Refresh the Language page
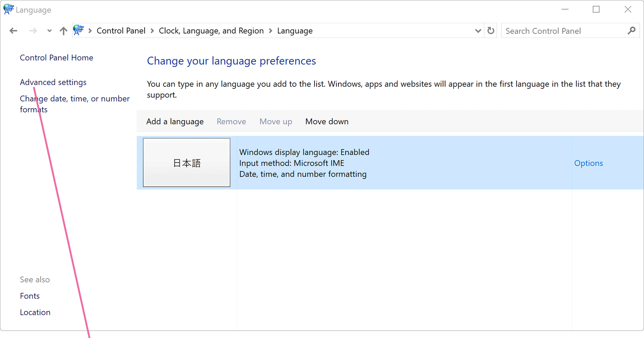This screenshot has width=644, height=338. click(491, 31)
